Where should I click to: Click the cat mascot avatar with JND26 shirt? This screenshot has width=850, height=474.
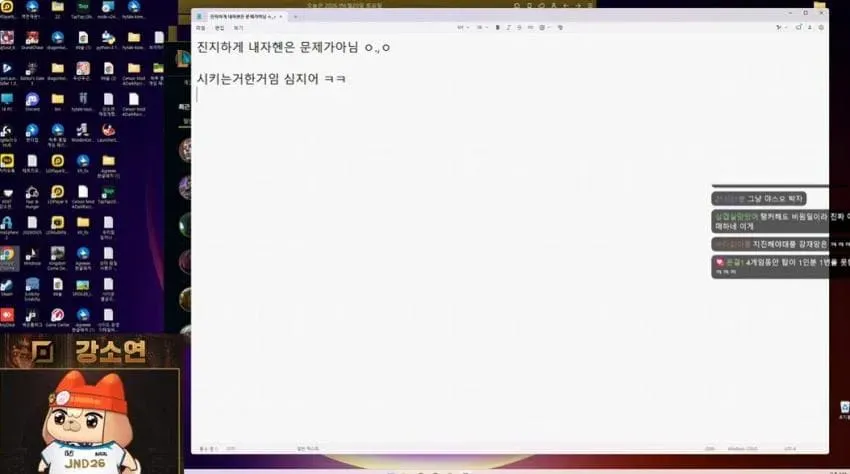pos(87,422)
